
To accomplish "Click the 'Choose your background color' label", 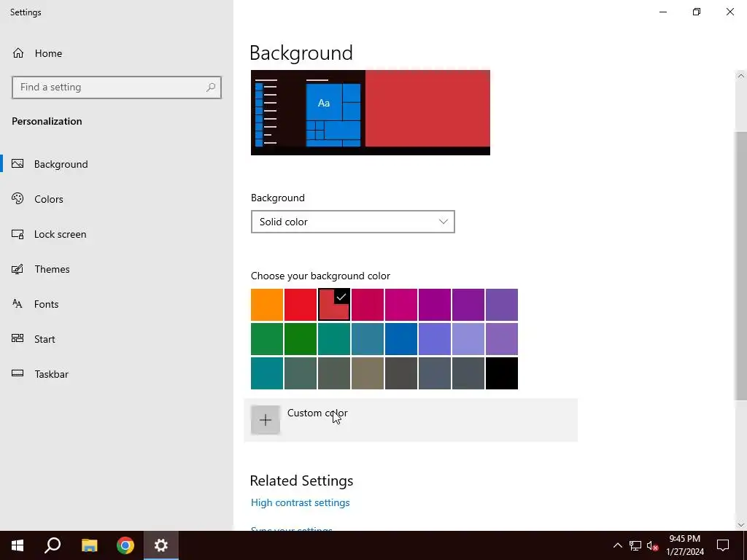I will pyautogui.click(x=320, y=276).
